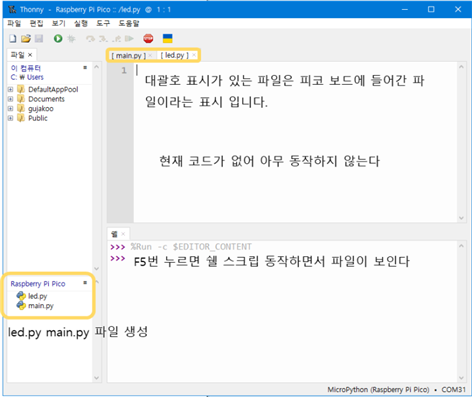Close the 쉘 shell tab
Viewport: 472px width, 397px height.
coord(123,234)
